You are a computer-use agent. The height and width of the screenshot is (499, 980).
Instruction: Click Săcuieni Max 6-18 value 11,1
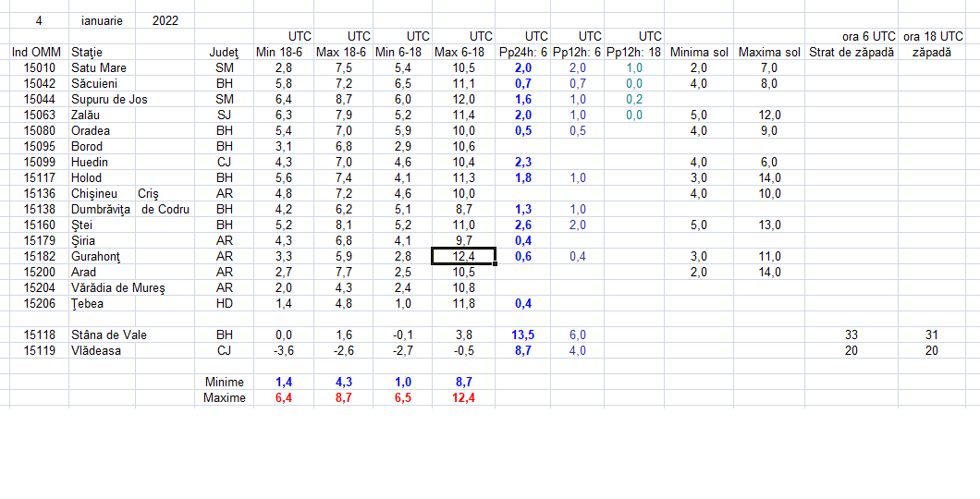(x=463, y=83)
